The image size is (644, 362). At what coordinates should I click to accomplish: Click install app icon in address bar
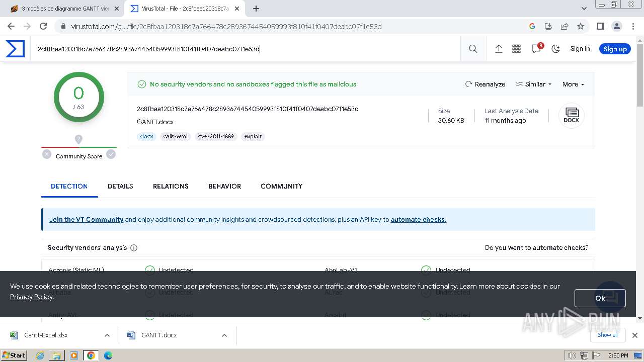(x=548, y=26)
